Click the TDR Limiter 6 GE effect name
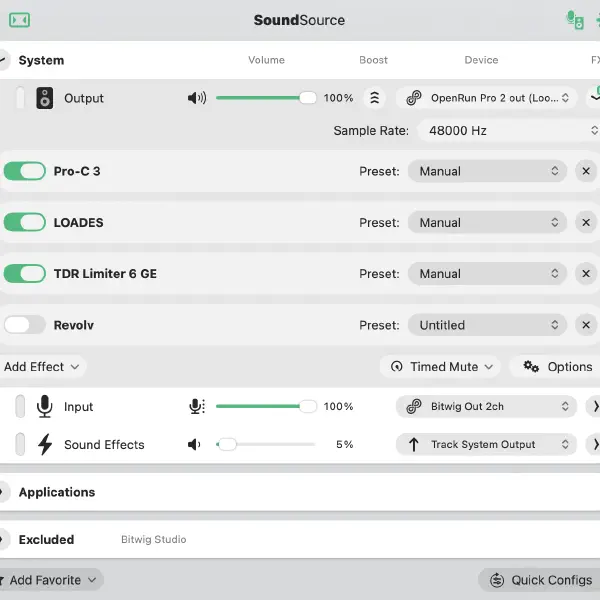 click(x=105, y=274)
